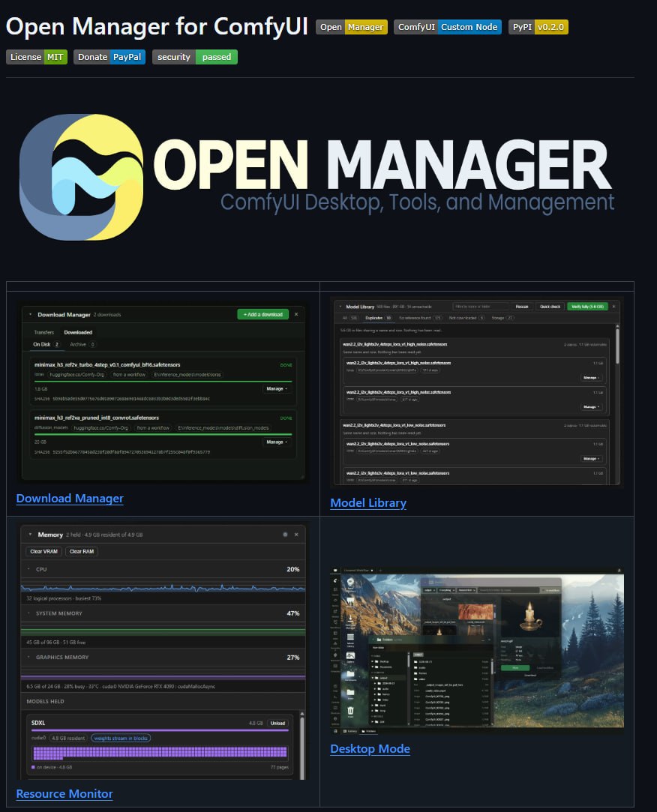Image resolution: width=657 pixels, height=812 pixels.
Task: Close the Download Manager panel with X
Action: pos(296,314)
